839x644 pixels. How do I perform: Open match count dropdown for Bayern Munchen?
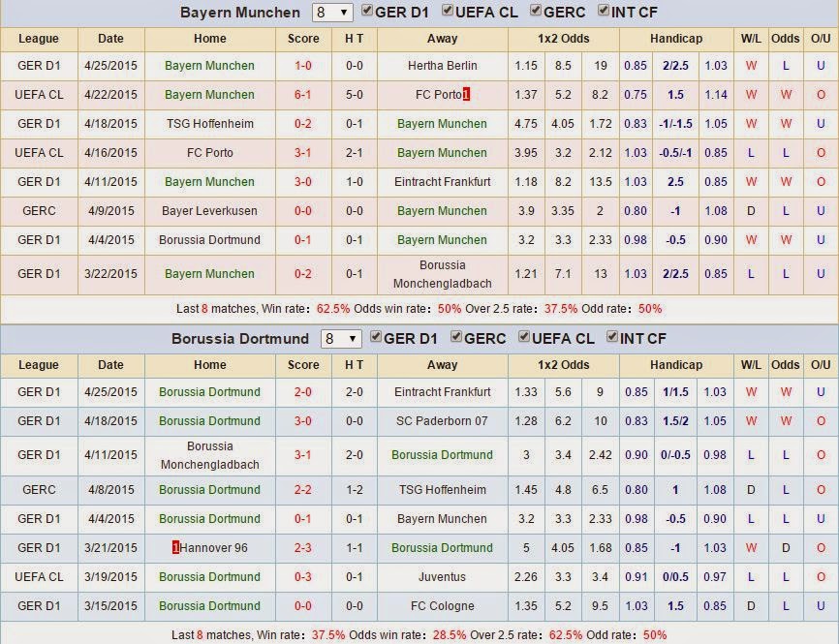click(332, 13)
